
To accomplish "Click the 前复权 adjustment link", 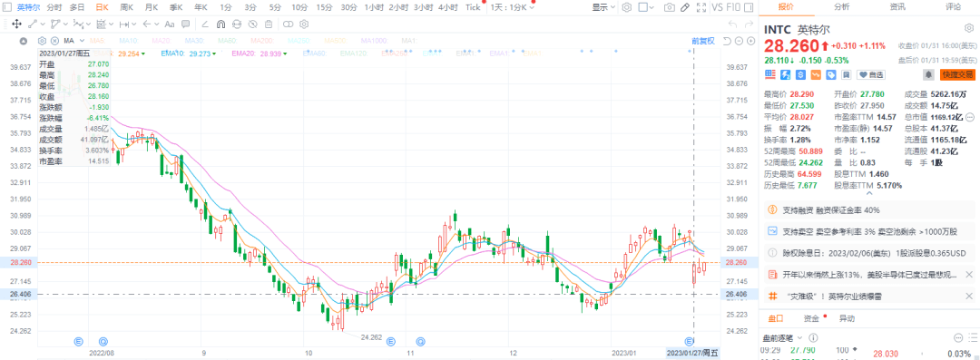I will pos(703,41).
